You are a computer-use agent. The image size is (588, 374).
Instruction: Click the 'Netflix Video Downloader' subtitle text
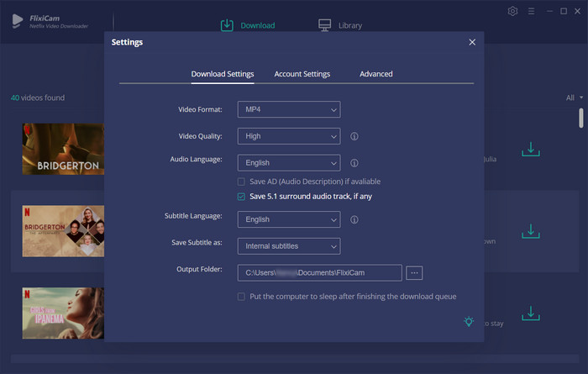[59, 26]
